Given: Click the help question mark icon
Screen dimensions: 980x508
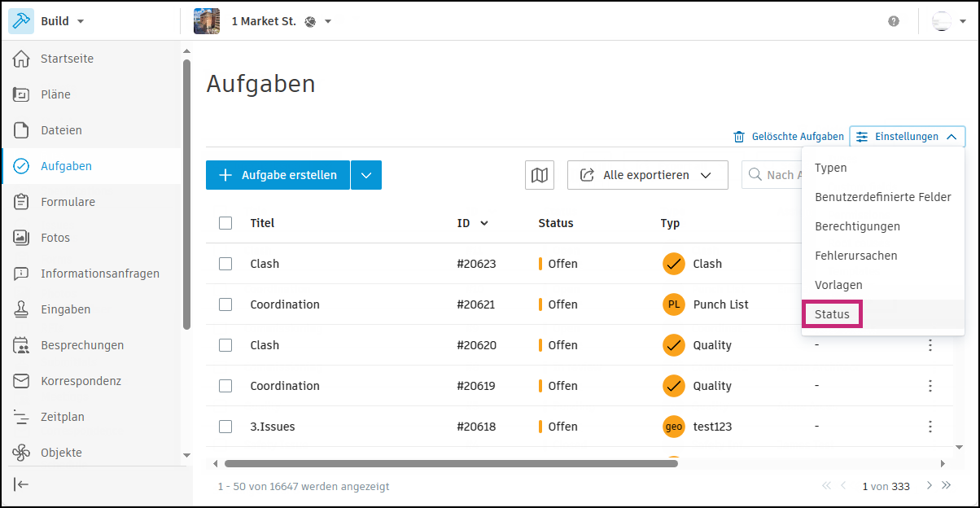Looking at the screenshot, I should 894,21.
